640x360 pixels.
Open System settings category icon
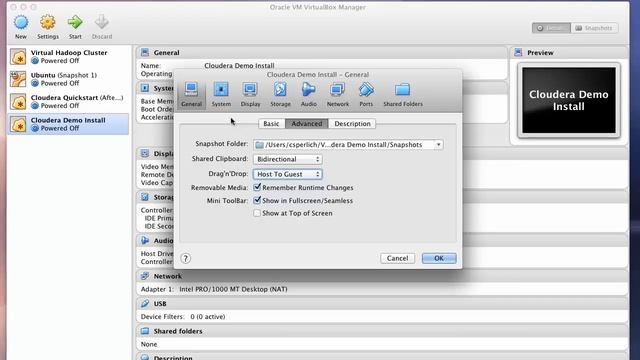221,90
